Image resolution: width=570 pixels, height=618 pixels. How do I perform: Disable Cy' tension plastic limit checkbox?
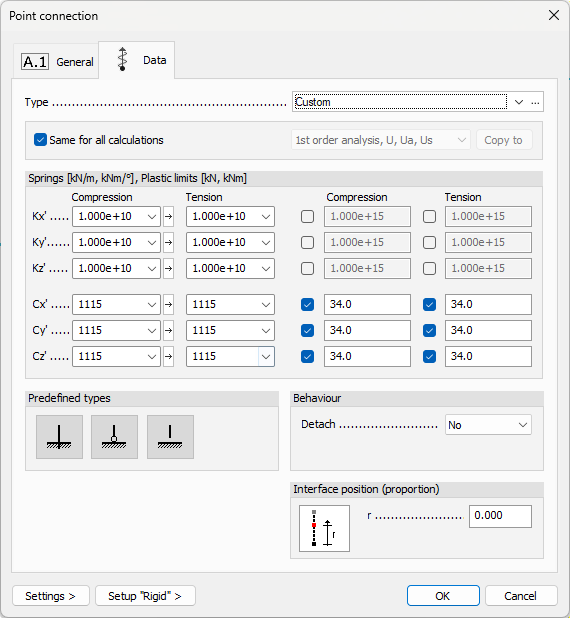click(x=429, y=330)
